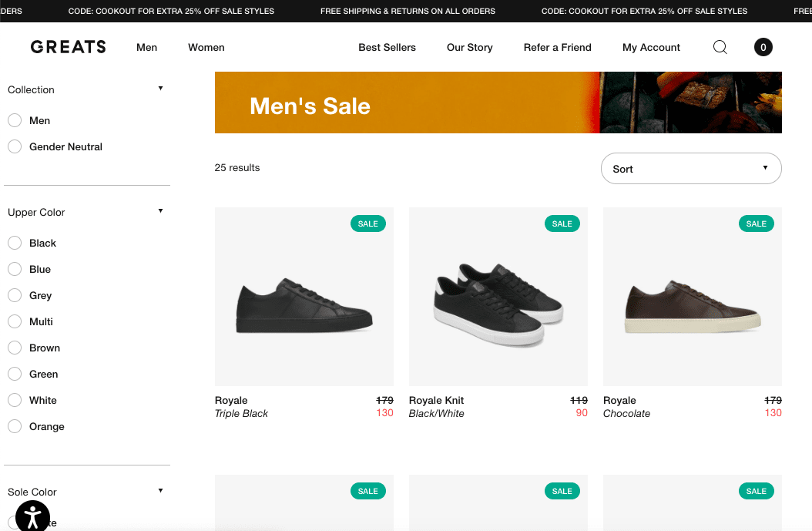
Task: Click the 'Chocolate' colorway text
Action: (x=626, y=413)
